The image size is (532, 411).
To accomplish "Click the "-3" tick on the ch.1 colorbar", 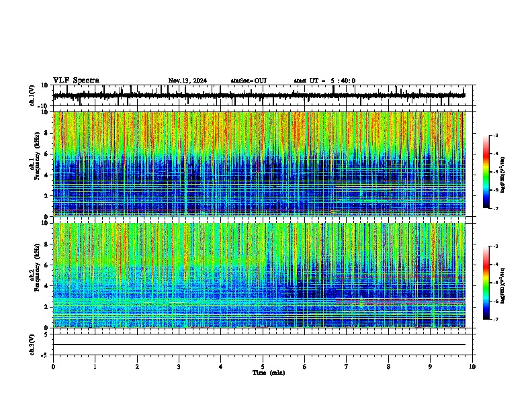I will click(496, 135).
